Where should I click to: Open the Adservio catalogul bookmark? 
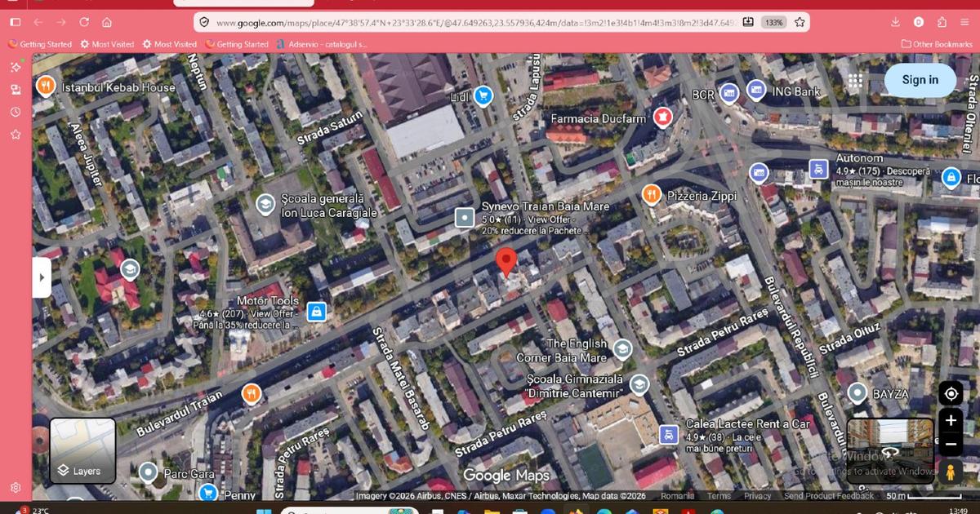322,44
